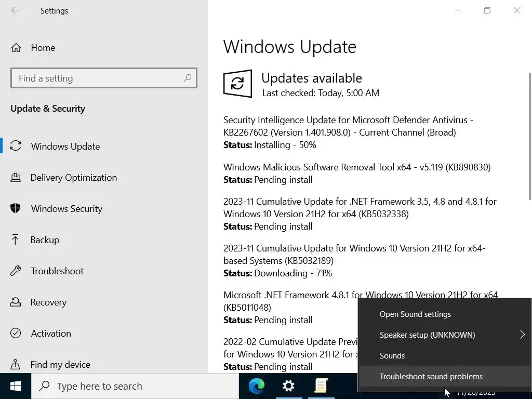The height and width of the screenshot is (399, 532).
Task: Click the Delivery Optimization icon
Action: pyautogui.click(x=16, y=177)
